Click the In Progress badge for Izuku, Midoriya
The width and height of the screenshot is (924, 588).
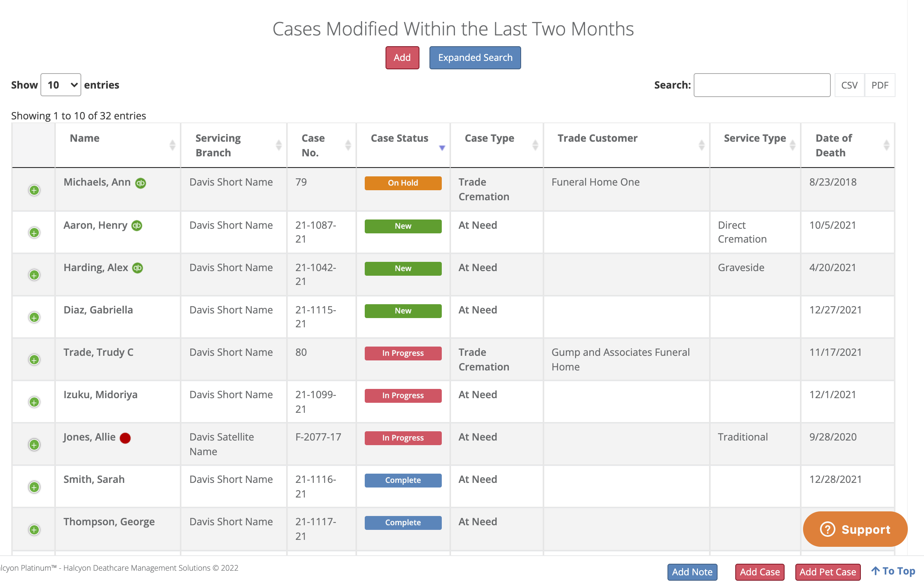pos(403,395)
